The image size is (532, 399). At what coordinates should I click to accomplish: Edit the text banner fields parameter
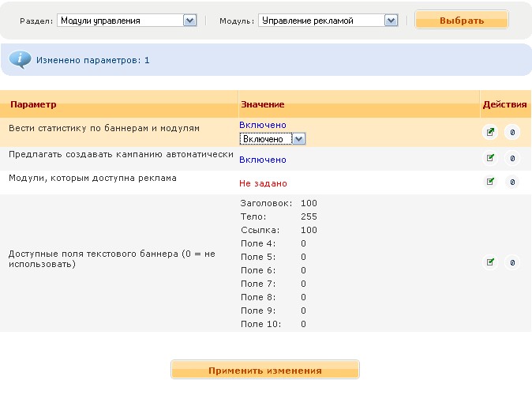pos(490,262)
